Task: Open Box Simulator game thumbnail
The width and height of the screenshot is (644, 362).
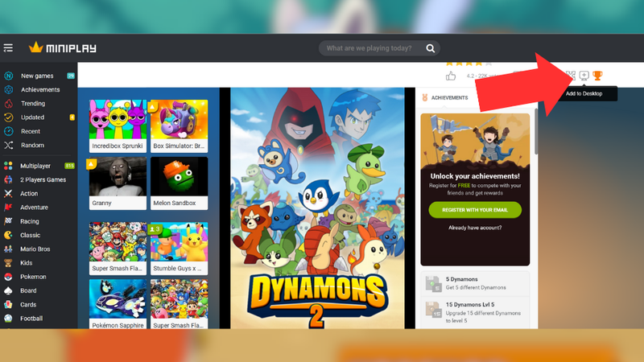Action: [179, 125]
